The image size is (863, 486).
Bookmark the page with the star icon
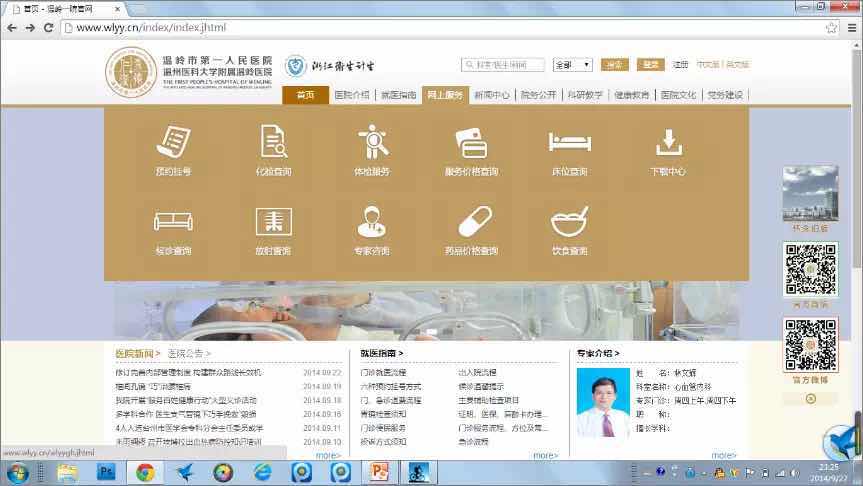[x=831, y=28]
